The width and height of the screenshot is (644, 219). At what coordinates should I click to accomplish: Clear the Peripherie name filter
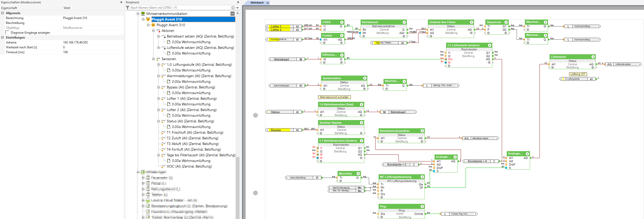[233, 8]
